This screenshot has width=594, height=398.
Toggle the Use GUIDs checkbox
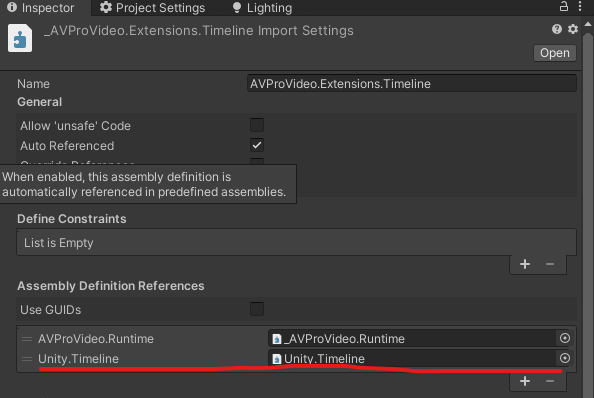pos(257,309)
